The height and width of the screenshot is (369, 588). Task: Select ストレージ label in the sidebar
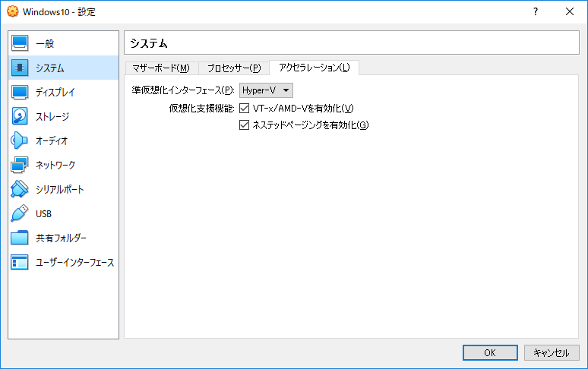52,116
